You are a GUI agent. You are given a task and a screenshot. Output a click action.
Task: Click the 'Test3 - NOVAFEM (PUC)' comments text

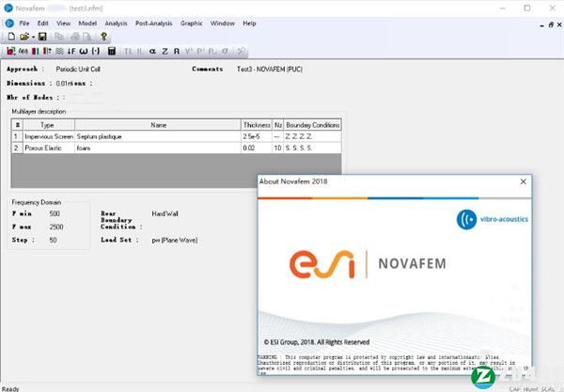pyautogui.click(x=270, y=69)
